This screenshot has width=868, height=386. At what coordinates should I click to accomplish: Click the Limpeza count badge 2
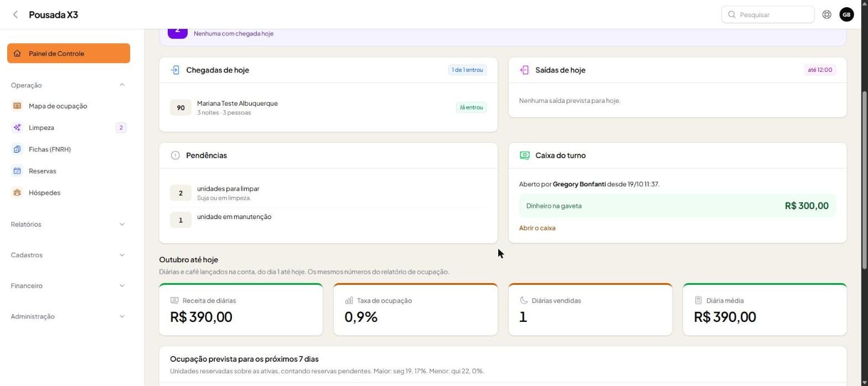pyautogui.click(x=121, y=128)
